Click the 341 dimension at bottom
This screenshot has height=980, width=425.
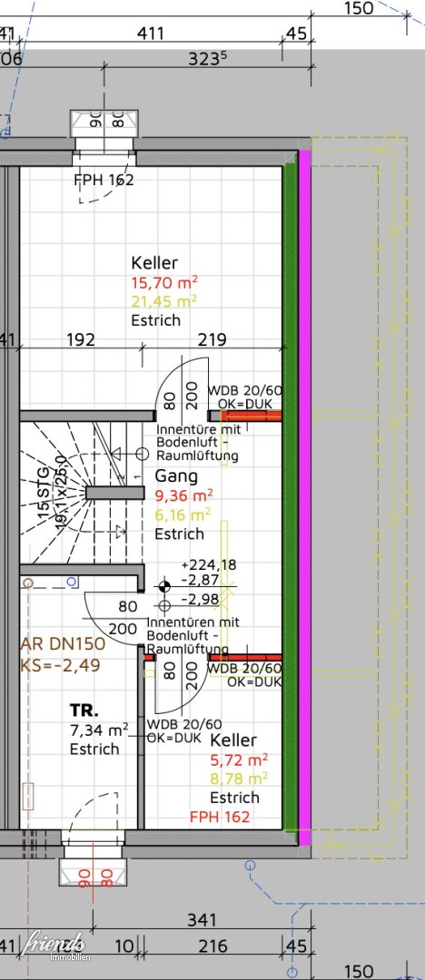point(202,919)
